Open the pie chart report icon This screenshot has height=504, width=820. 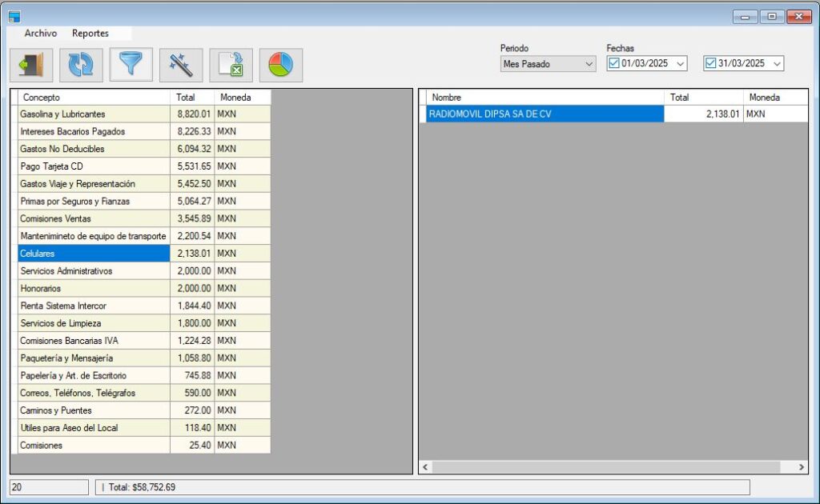click(281, 66)
